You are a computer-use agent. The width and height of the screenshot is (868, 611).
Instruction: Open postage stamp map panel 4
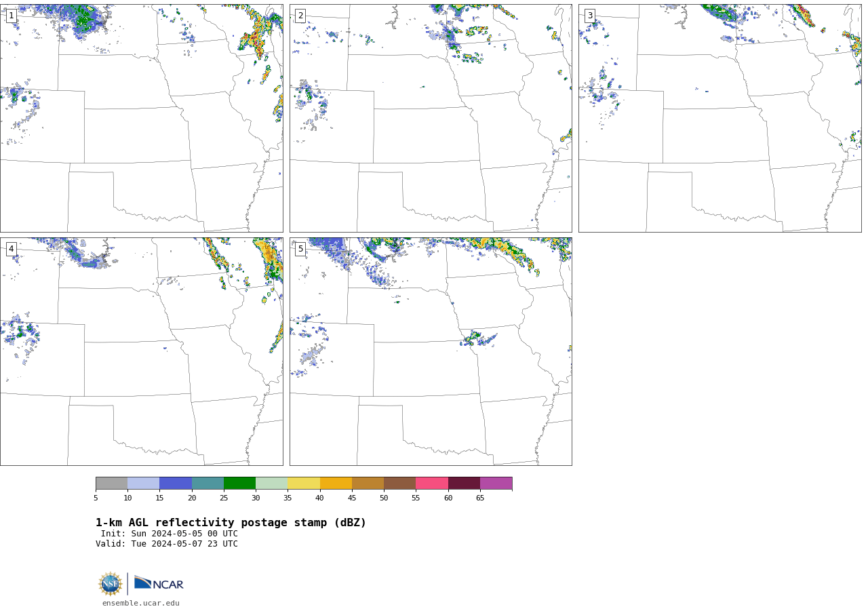(142, 351)
